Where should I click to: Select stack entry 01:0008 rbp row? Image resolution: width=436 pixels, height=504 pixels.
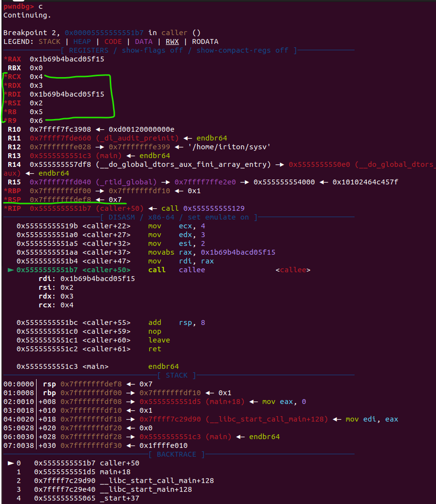[x=117, y=393]
